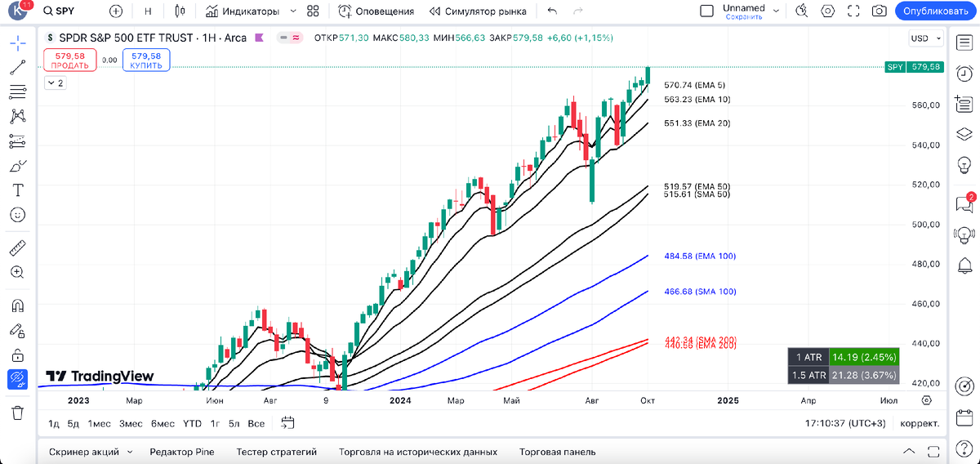The image size is (980, 464).
Task: Take a chart snapshot with camera icon
Action: coord(879,11)
